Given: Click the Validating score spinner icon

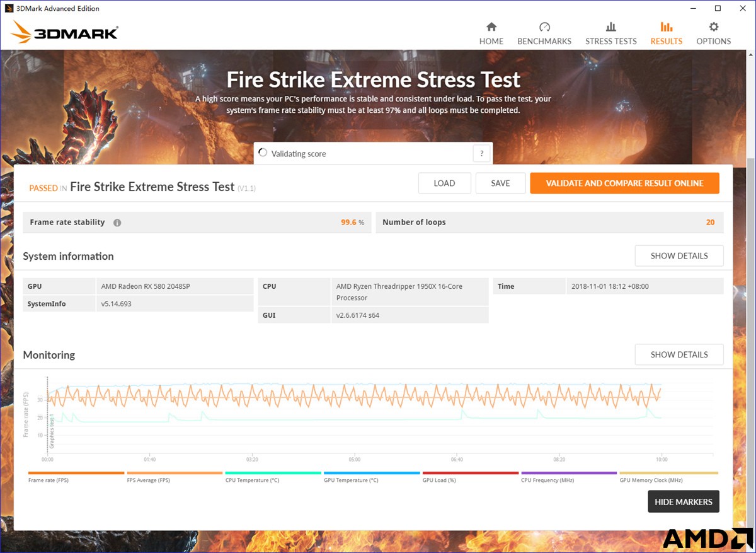Looking at the screenshot, I should click(263, 153).
